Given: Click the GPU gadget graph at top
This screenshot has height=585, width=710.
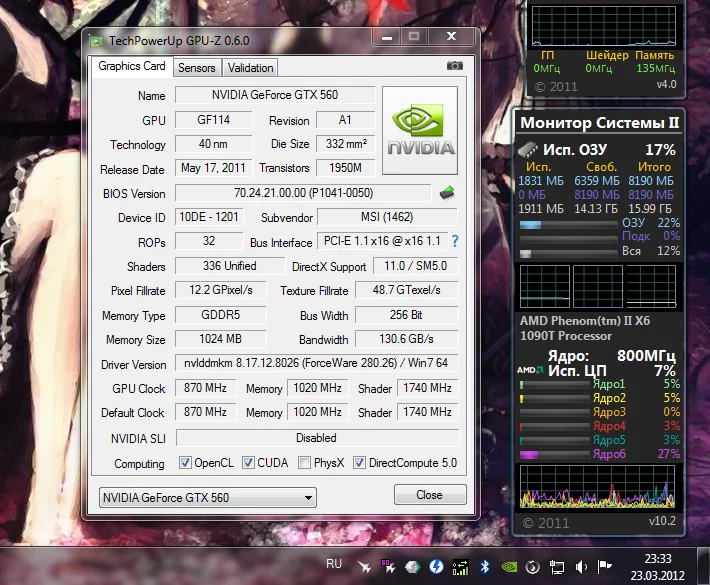Looking at the screenshot, I should 604,26.
